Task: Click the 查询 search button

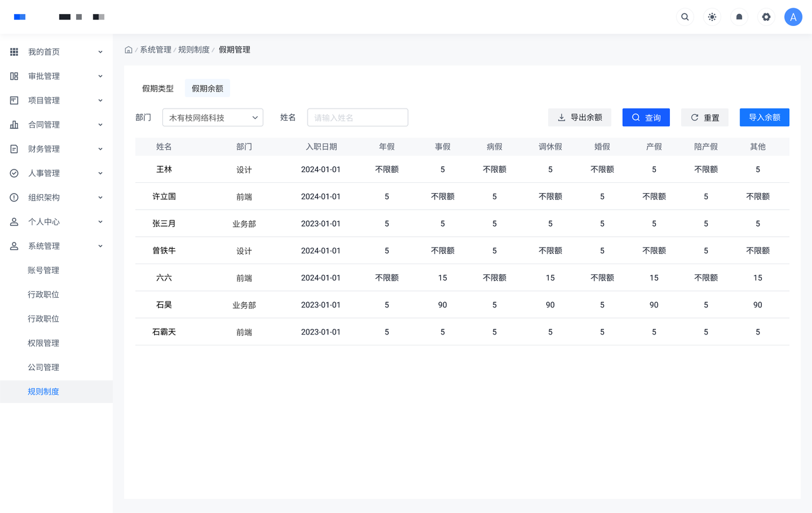Action: (646, 117)
